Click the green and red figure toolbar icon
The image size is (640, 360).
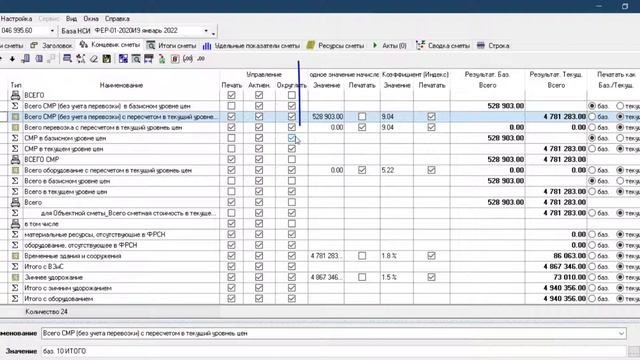162,59
